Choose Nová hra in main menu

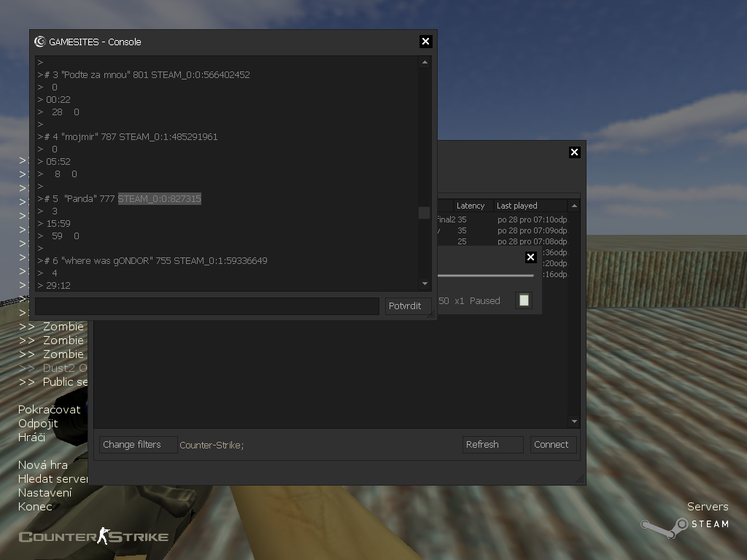tap(42, 465)
